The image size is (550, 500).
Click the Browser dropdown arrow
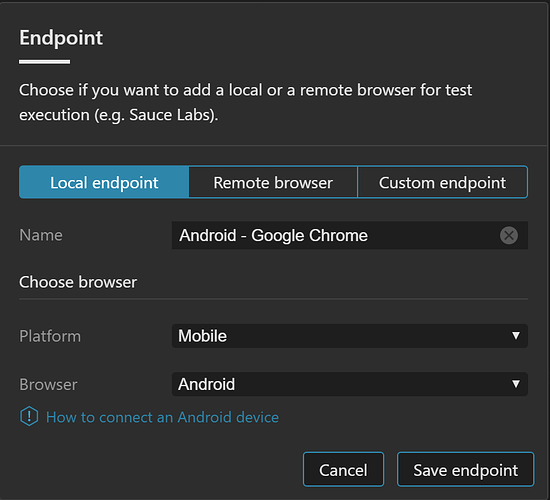[516, 384]
